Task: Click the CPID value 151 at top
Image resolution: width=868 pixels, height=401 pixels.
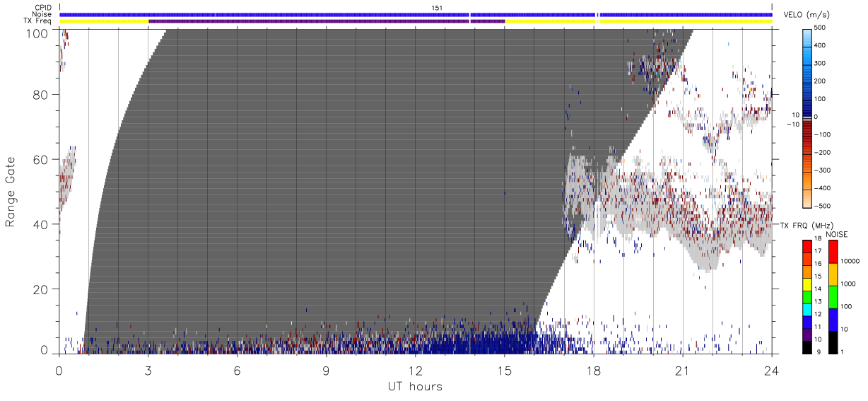Action: (437, 7)
